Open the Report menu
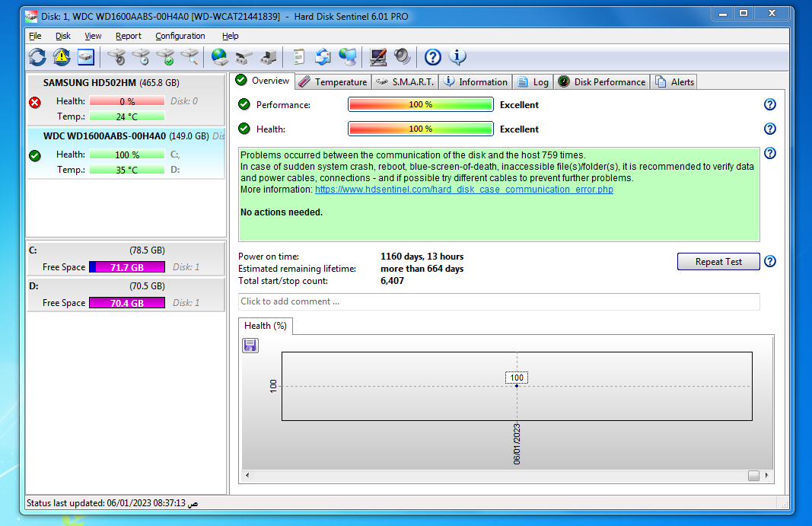The height and width of the screenshot is (526, 812). (129, 36)
